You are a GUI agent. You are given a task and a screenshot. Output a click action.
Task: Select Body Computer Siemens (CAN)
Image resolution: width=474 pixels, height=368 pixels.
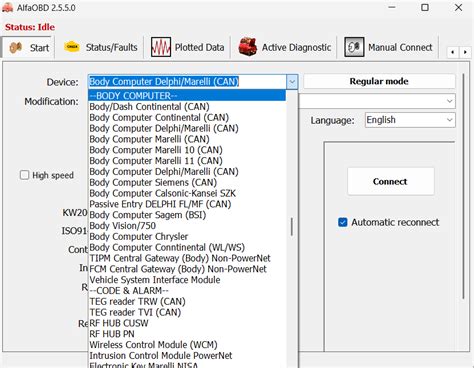[187, 182]
